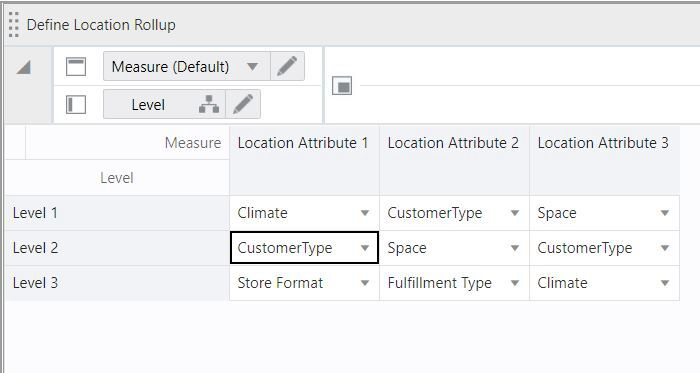Click the Level axis label above rows
The width and height of the screenshot is (700, 373).
(x=117, y=178)
